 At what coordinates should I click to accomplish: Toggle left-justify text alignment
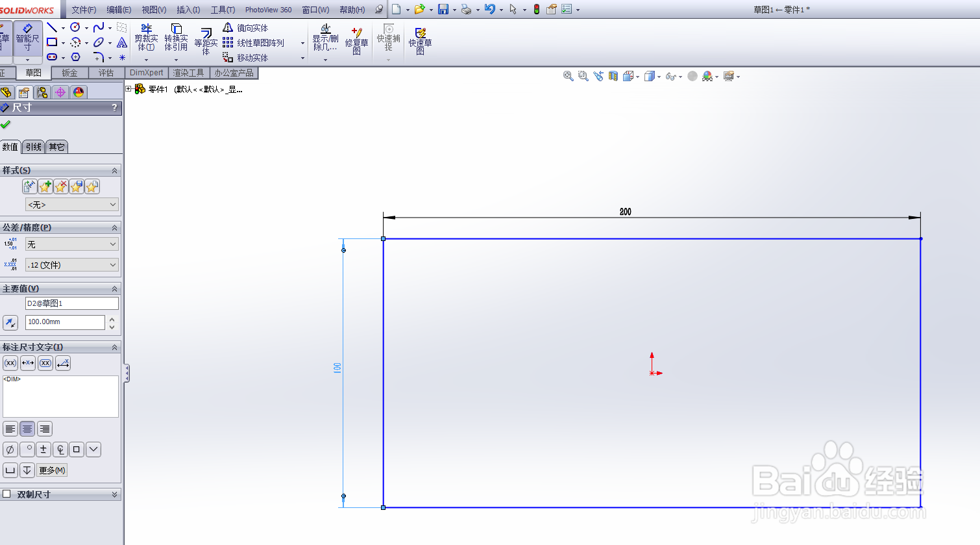[10, 429]
